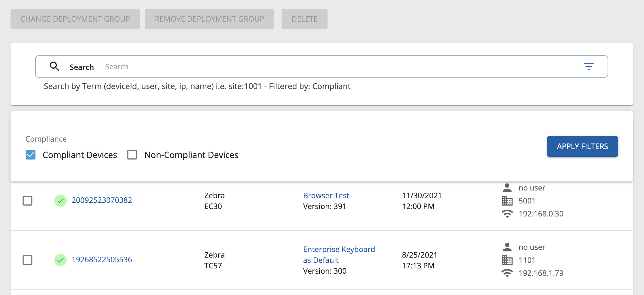The width and height of the screenshot is (644, 295).
Task: Click the IP address 192.168.0.30
Action: (541, 214)
